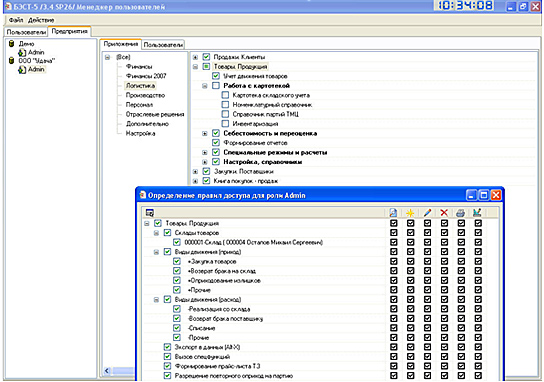The width and height of the screenshot is (544, 382).
Task: Clear edit permission for -Реализация со склада
Action: pos(427,308)
